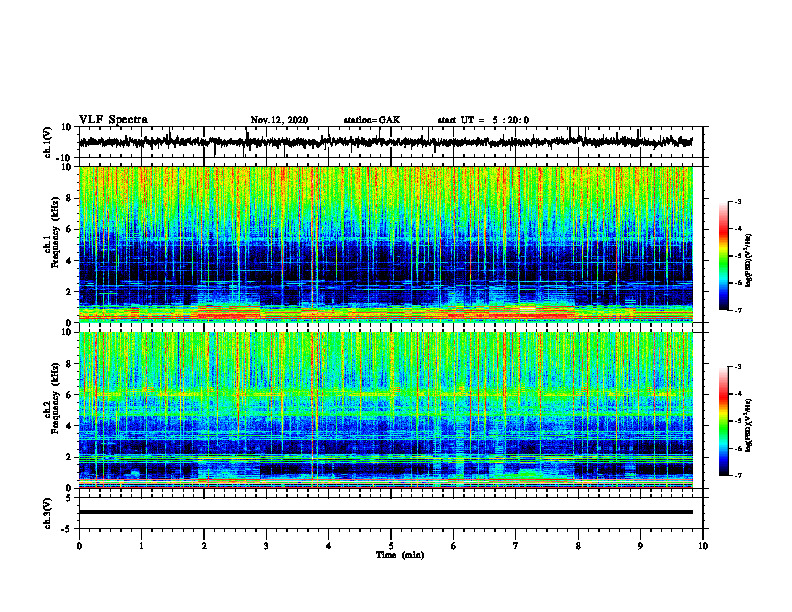Click time axis tick label "6"
The height and width of the screenshot is (612, 792).
tap(454, 546)
